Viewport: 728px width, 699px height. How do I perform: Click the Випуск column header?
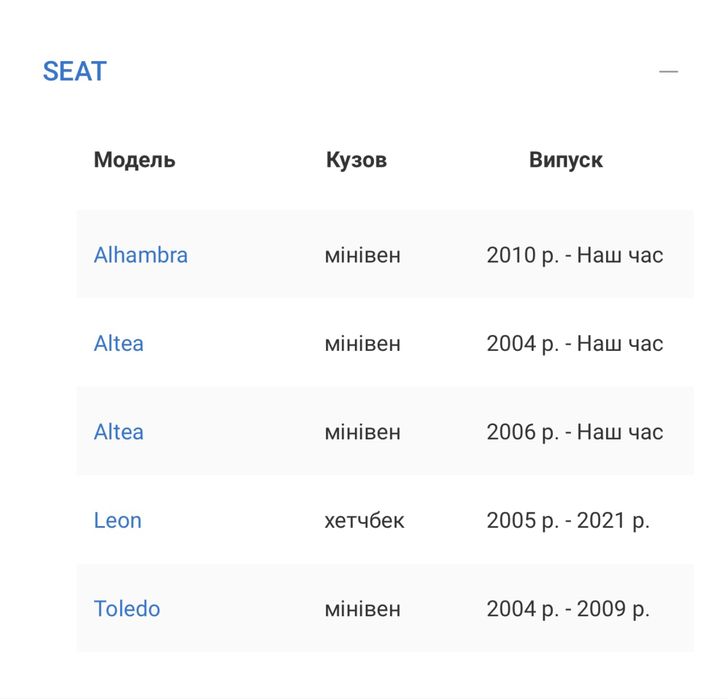pyautogui.click(x=565, y=160)
